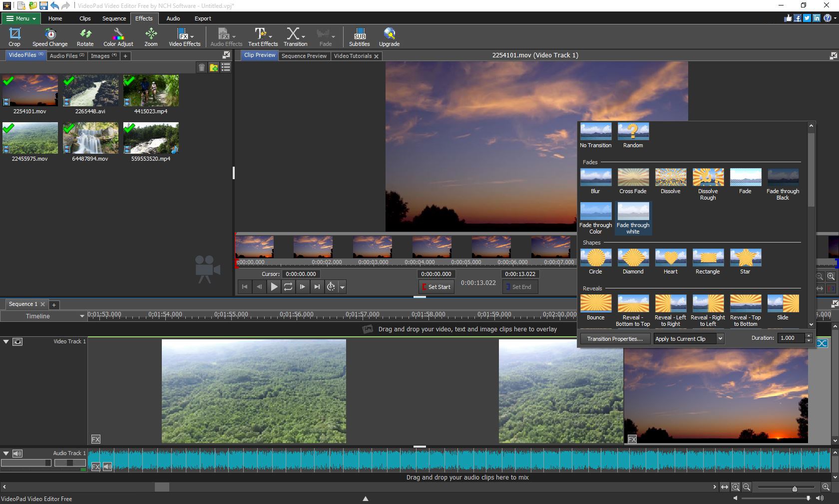
Task: Mute Audio Track 1
Action: tap(17, 453)
